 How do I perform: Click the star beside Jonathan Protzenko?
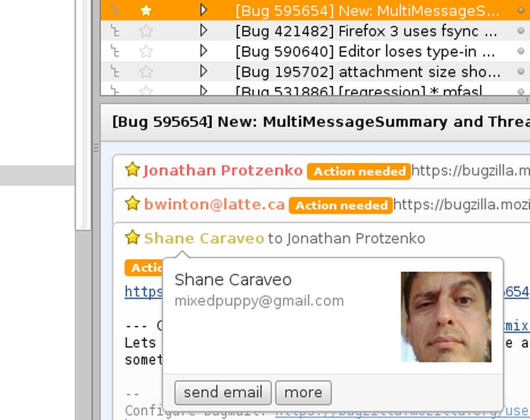tap(132, 170)
